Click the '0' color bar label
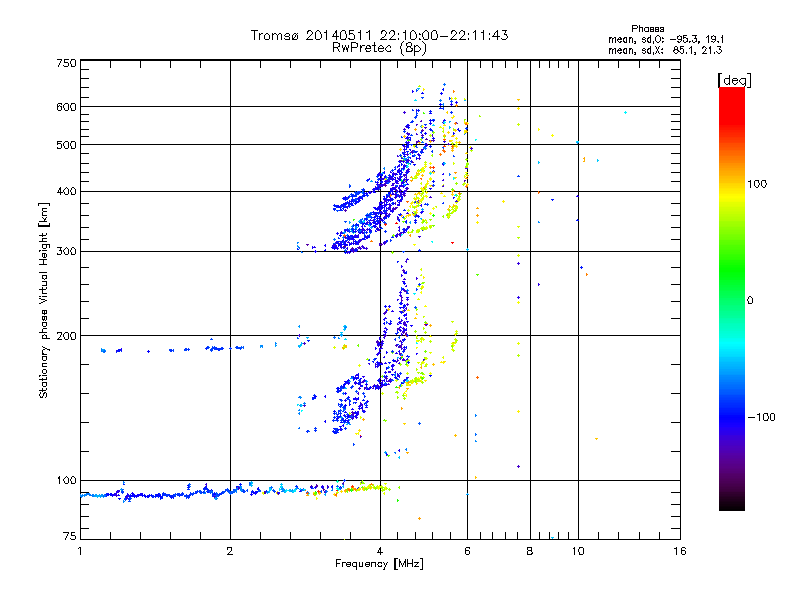Viewport: 800px width, 600px height. click(750, 301)
